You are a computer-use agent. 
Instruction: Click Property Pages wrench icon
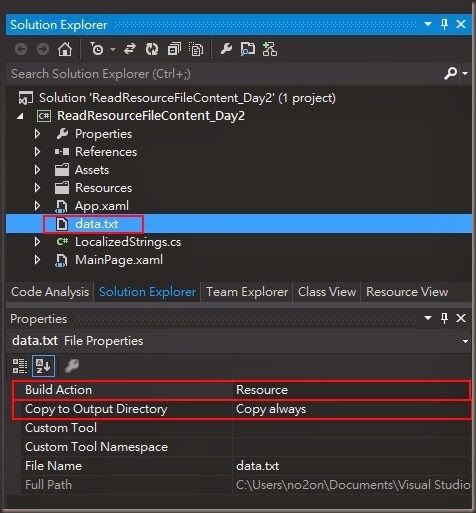point(72,366)
